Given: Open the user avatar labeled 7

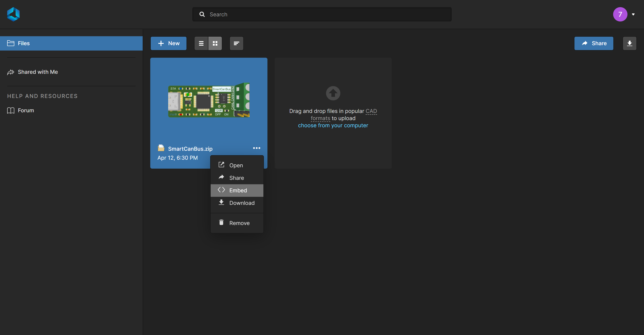Looking at the screenshot, I should (620, 14).
